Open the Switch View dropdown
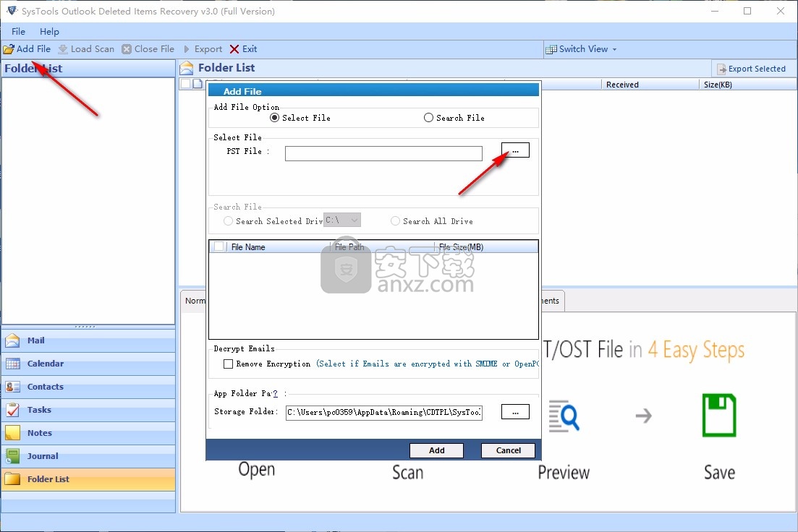 pyautogui.click(x=581, y=49)
